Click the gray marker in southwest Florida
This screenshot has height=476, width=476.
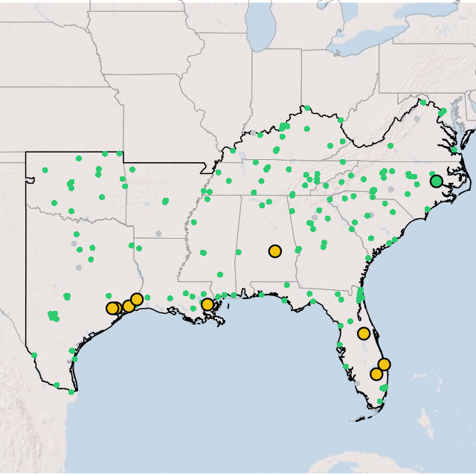point(358,383)
